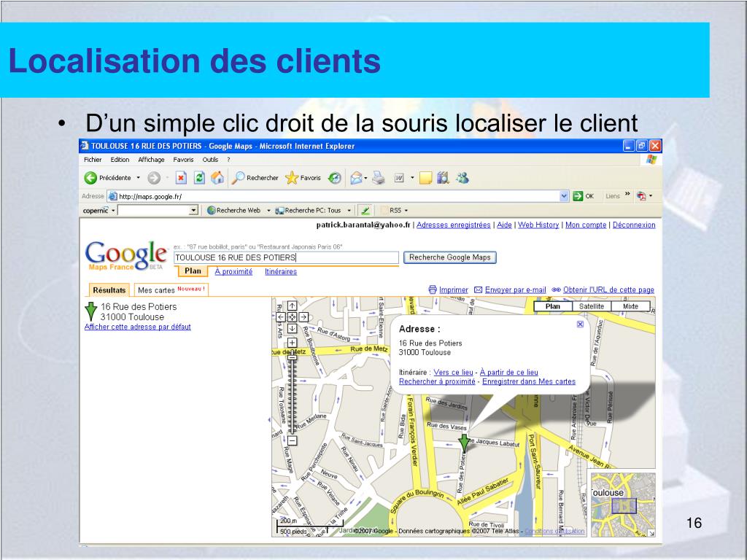Open the copernic search box dropdown
Image resolution: width=747 pixels, height=560 pixels.
point(193,211)
